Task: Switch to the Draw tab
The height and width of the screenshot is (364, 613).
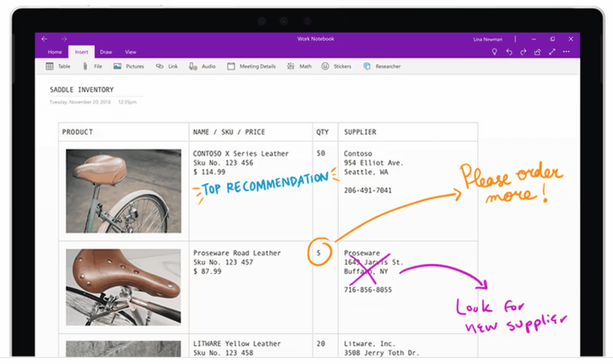Action: click(106, 52)
